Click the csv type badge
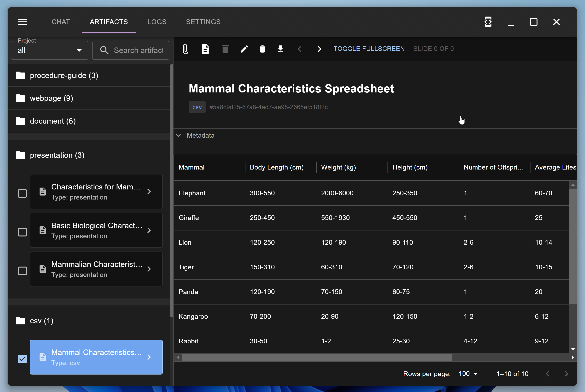Image resolution: width=585 pixels, height=392 pixels. pyautogui.click(x=197, y=107)
